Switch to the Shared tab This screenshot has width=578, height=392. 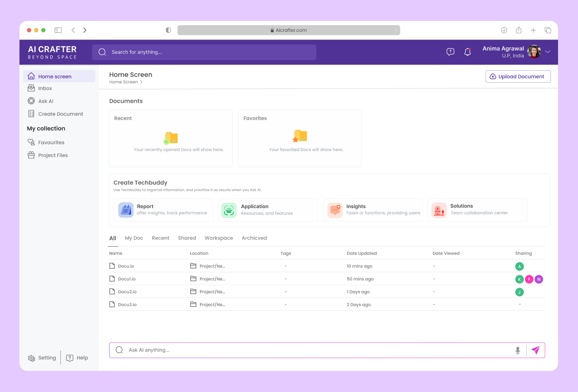coord(187,238)
